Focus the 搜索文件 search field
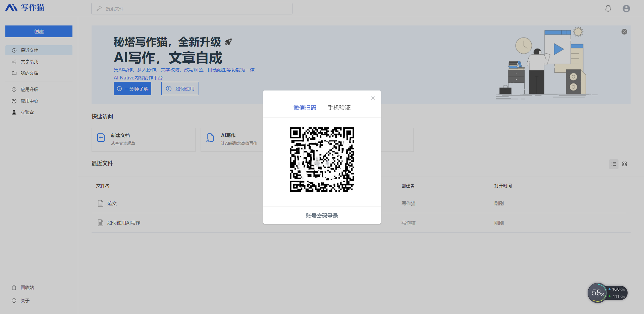644x314 pixels. 192,8
